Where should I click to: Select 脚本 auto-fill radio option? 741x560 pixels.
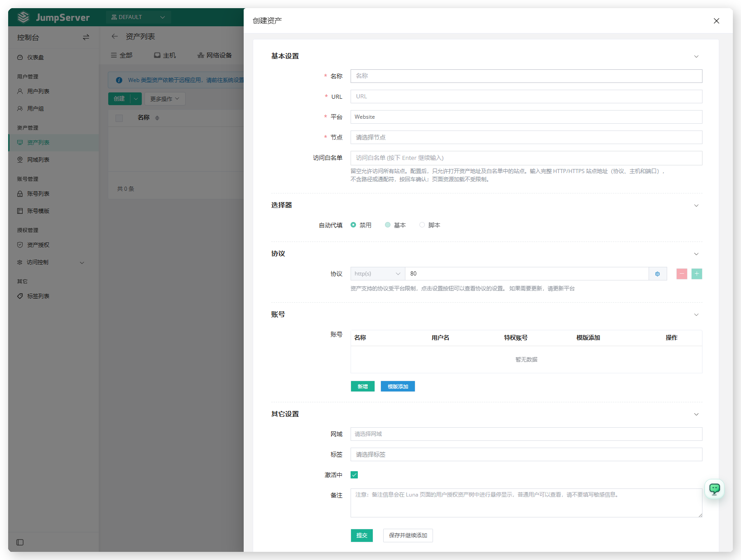click(422, 225)
